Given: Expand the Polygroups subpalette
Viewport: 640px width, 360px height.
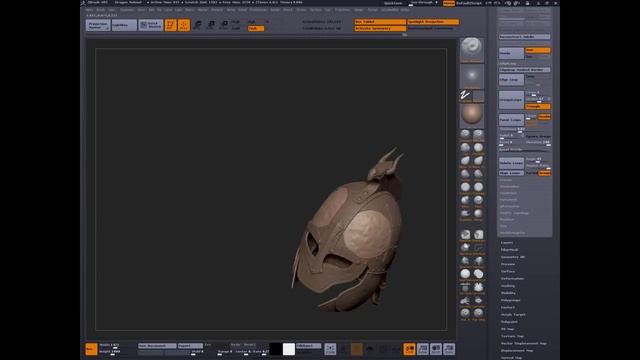Looking at the screenshot, I should point(511,300).
